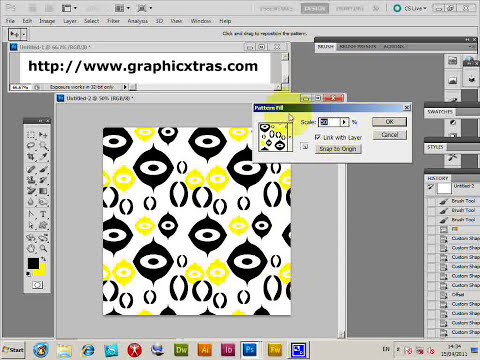
Task: Select the Quick Selection tool
Action: coord(43,146)
